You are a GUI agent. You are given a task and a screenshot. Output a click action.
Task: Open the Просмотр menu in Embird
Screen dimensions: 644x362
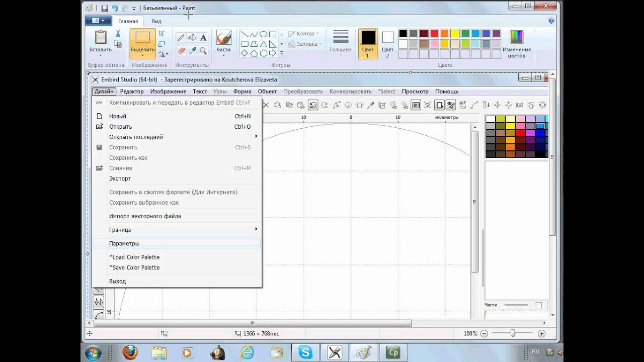click(x=415, y=92)
